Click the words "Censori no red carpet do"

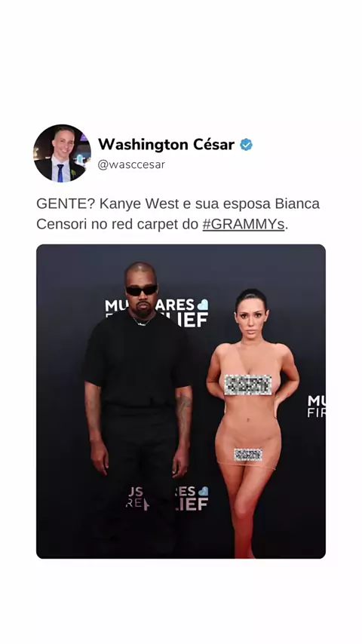coord(117,224)
